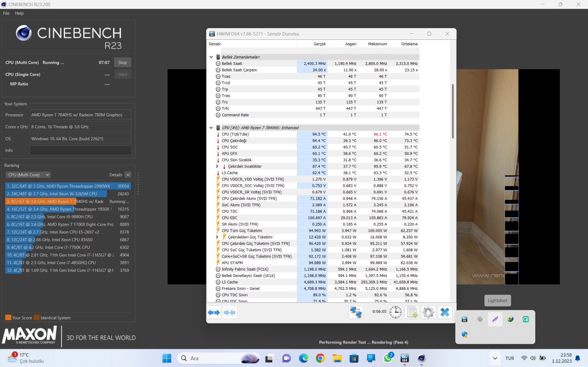Switch to HWiNFO taskbar icon
This screenshot has width=588, height=367.
click(405, 358)
